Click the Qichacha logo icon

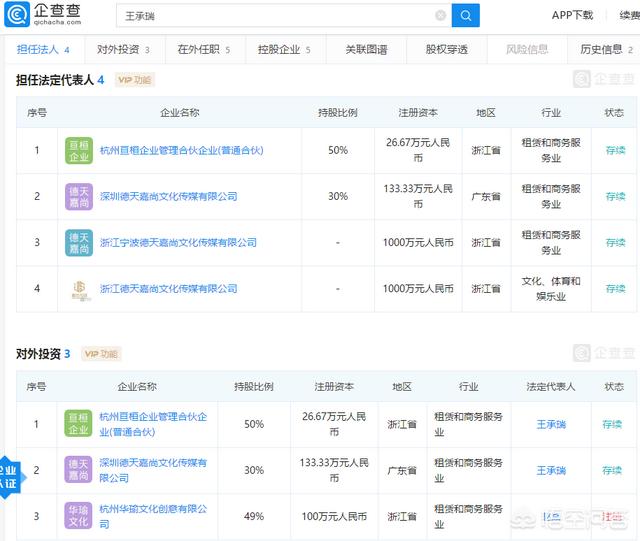pos(17,15)
